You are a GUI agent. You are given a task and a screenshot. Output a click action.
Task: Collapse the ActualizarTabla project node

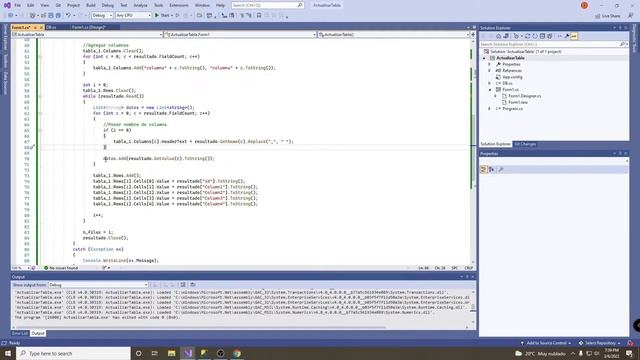[x=484, y=58]
